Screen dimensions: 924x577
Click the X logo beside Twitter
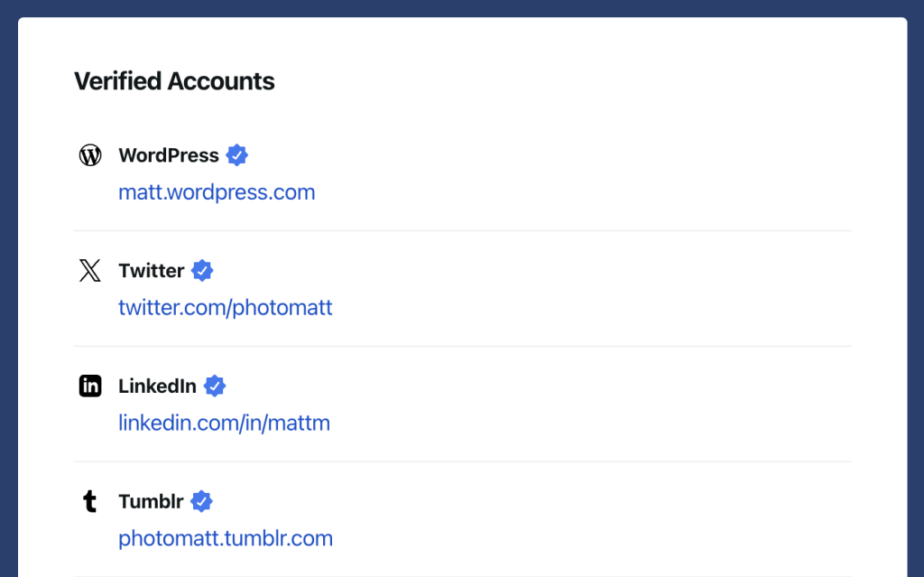(90, 271)
